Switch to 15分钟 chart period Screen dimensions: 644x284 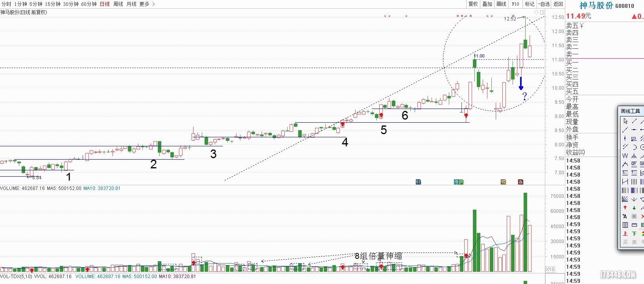tap(53, 4)
